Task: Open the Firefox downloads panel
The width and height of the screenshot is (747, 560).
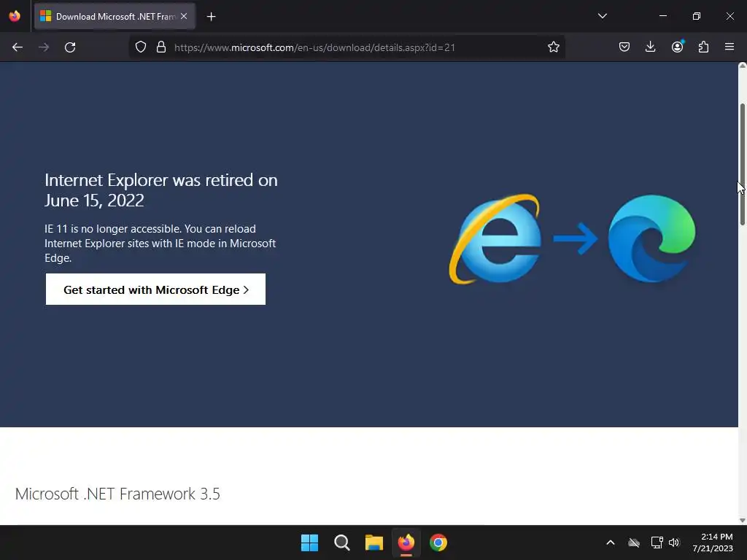Action: click(x=650, y=47)
